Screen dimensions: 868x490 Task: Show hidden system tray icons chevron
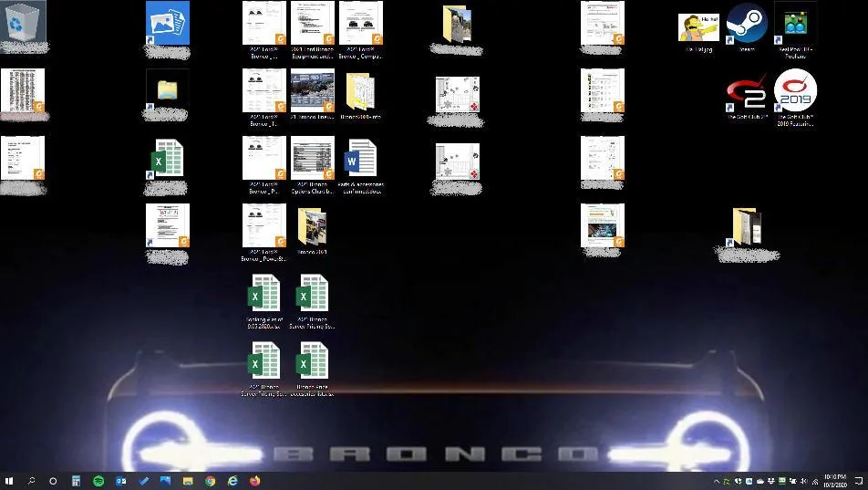pos(716,481)
